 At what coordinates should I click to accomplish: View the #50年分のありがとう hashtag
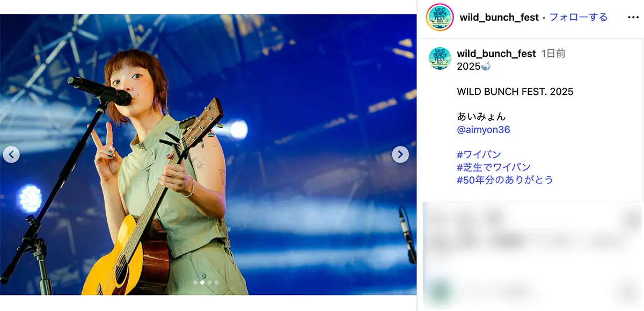click(x=505, y=180)
